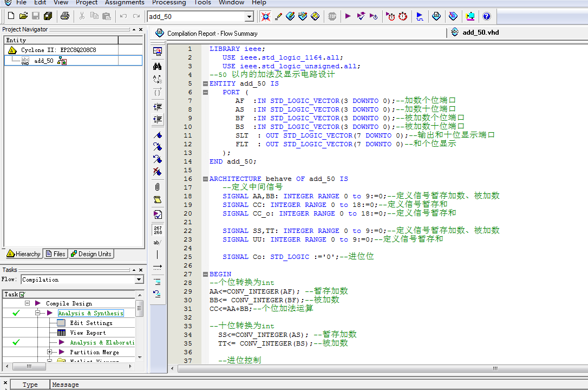The width and height of the screenshot is (588, 390).
Task: Click the Print icon in main toolbar
Action: pyautogui.click(x=65, y=16)
